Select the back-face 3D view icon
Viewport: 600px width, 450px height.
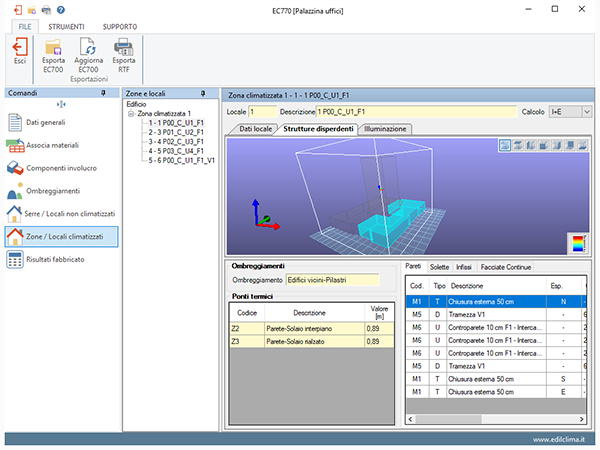pyautogui.click(x=570, y=145)
